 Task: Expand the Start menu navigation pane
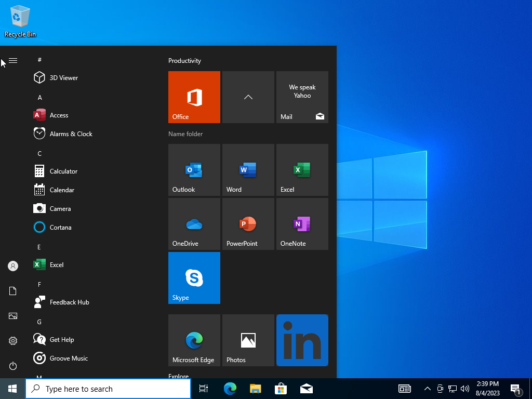click(12, 60)
